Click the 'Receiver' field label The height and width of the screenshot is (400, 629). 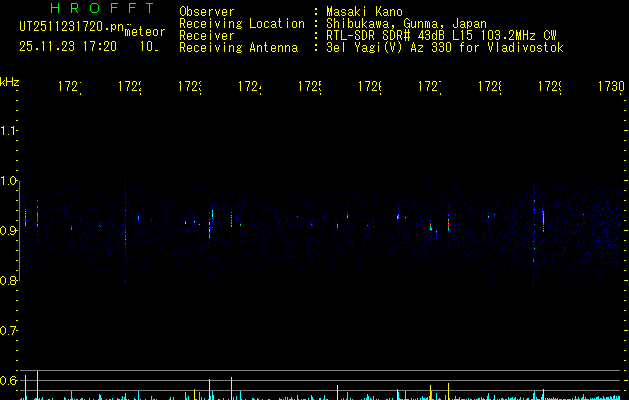[x=207, y=36]
